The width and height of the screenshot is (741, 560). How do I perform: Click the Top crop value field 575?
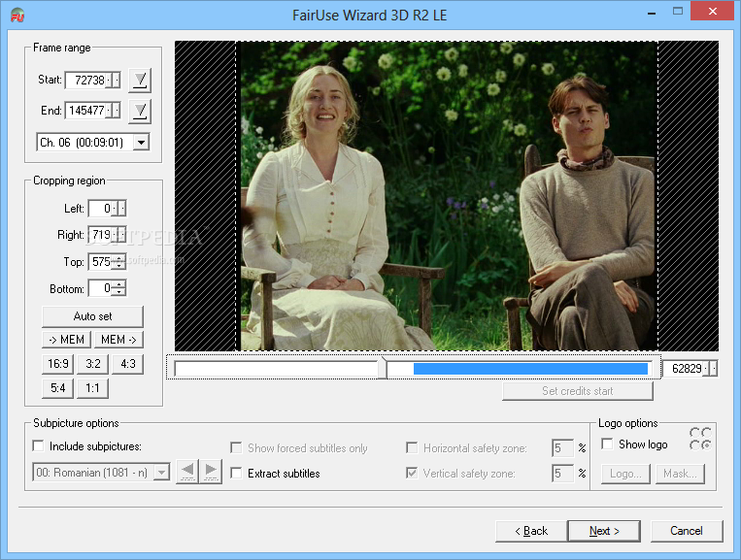click(102, 262)
